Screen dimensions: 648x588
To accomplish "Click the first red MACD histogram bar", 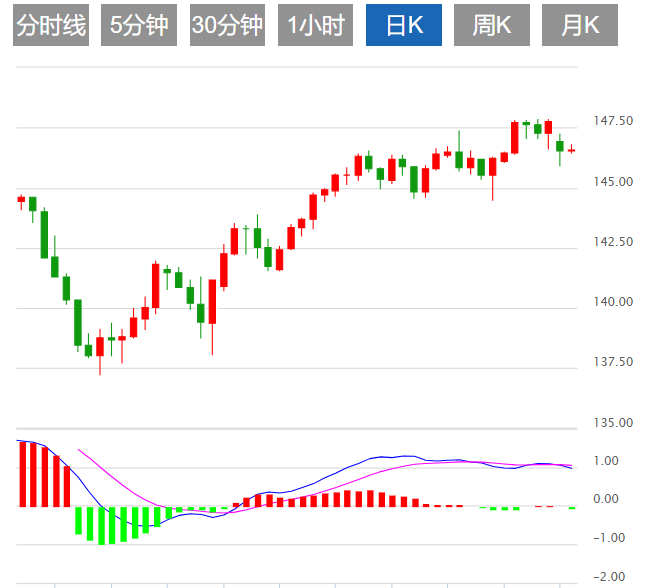I will point(23,474).
